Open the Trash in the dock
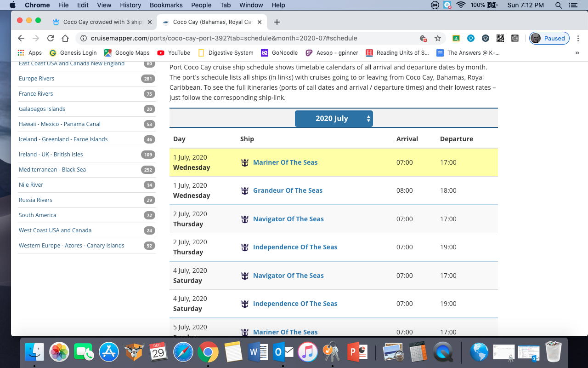Image resolution: width=588 pixels, height=368 pixels. click(554, 353)
